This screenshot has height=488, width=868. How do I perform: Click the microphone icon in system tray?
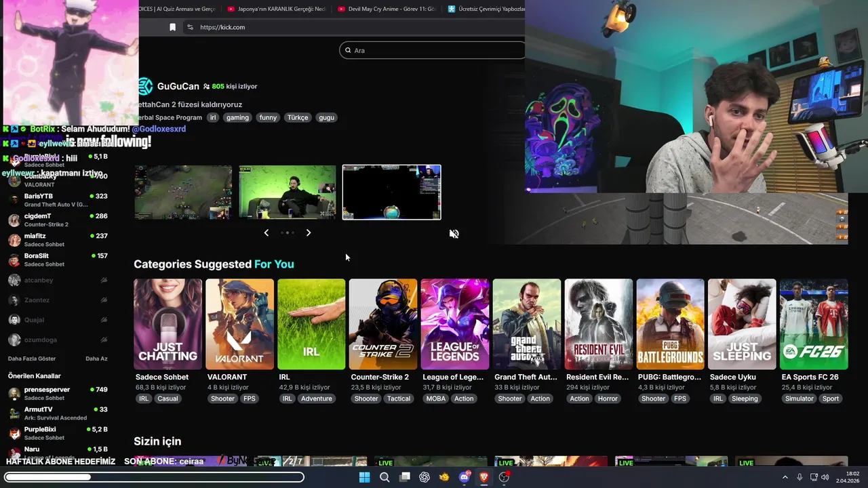click(800, 477)
